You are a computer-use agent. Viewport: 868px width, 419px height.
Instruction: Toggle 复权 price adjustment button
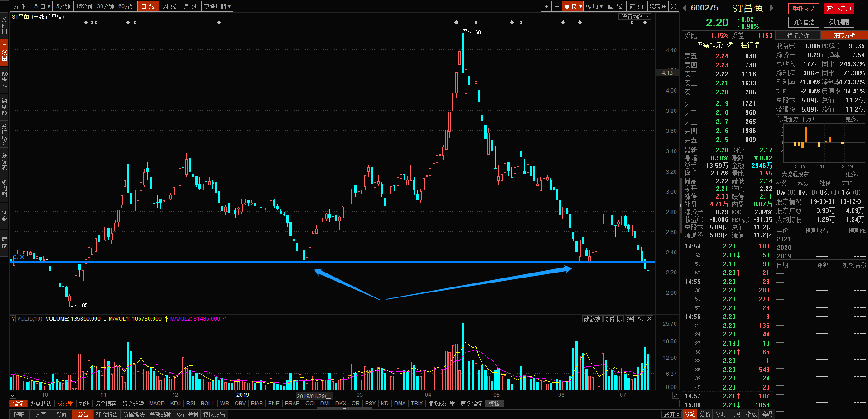pos(573,6)
